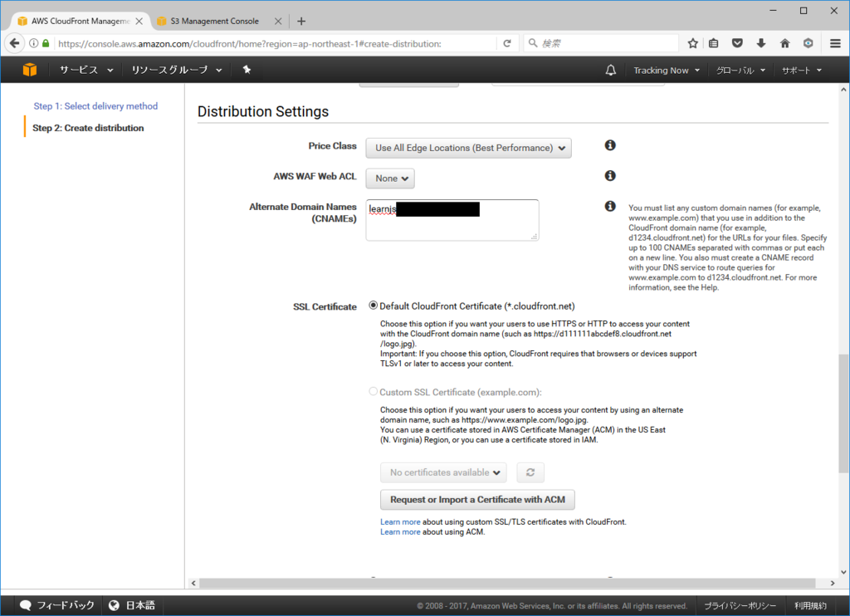
Task: Expand the リソースグループ menu
Action: 177,70
